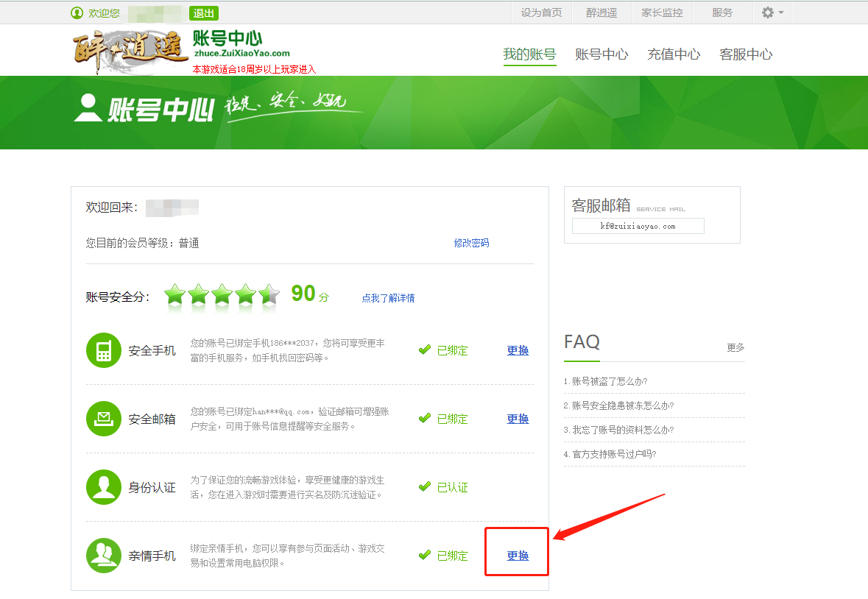
Task: Open FAQ 我忘了账号的资料怎么办?
Action: click(x=619, y=430)
